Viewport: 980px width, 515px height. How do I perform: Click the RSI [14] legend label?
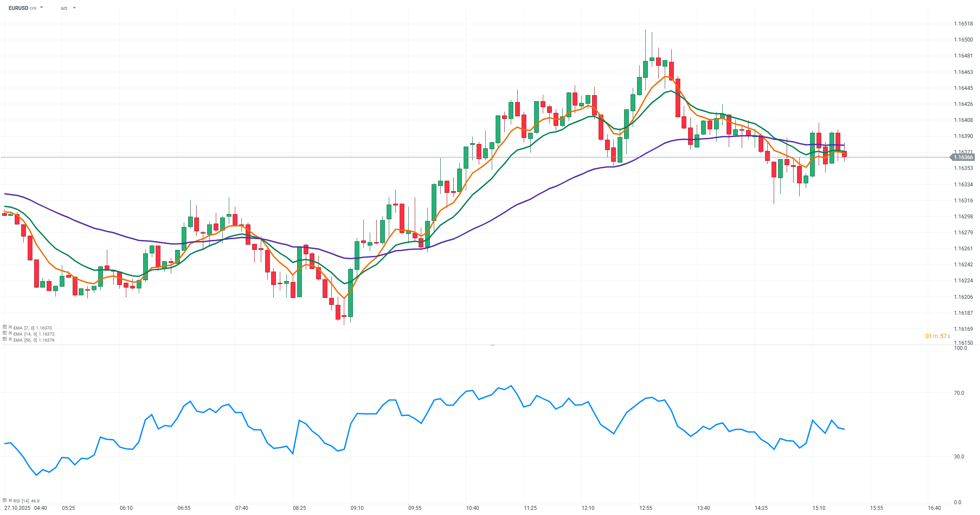pyautogui.click(x=22, y=501)
